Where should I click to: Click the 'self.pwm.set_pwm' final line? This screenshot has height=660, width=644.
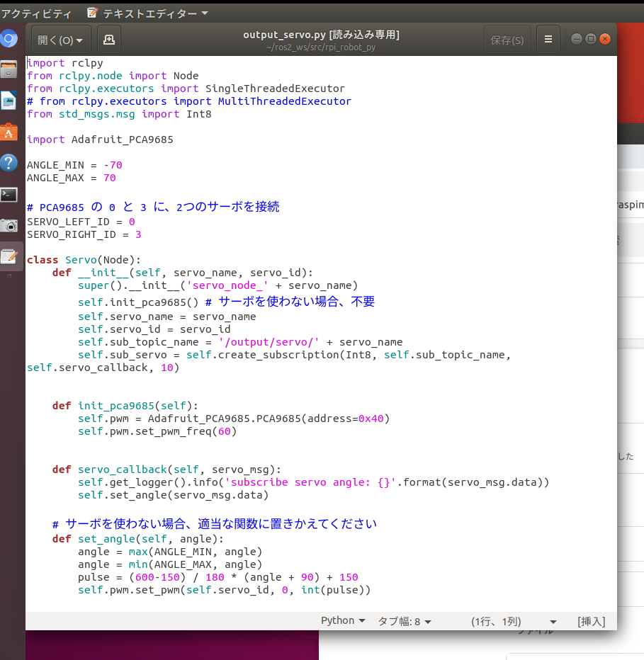coord(224,590)
